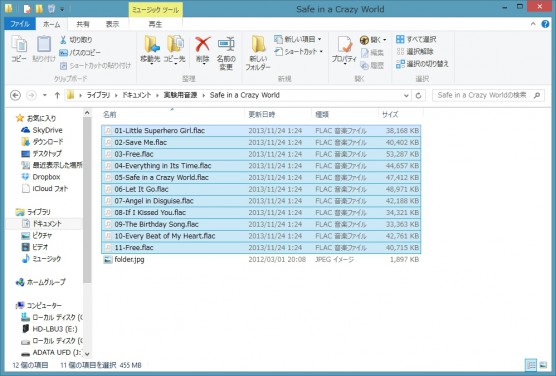
Task: Open Shortcut (ショートカット) dropdown in ribbon
Action: pos(299,51)
